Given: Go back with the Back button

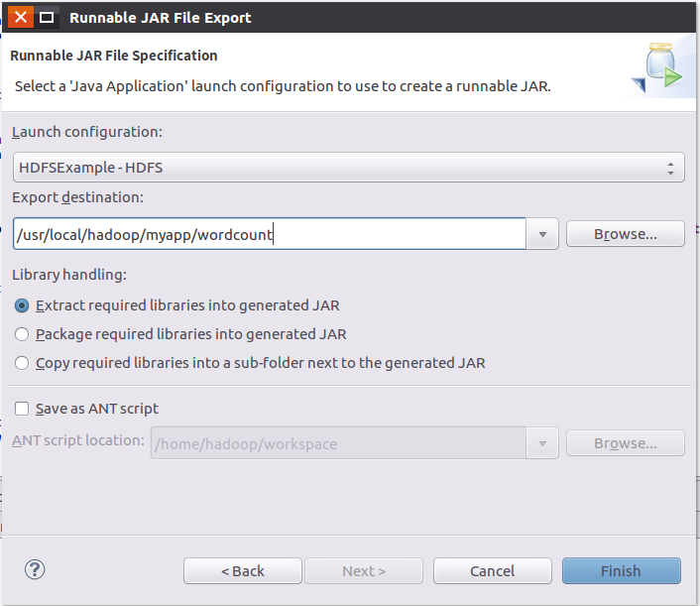Looking at the screenshot, I should tap(243, 570).
